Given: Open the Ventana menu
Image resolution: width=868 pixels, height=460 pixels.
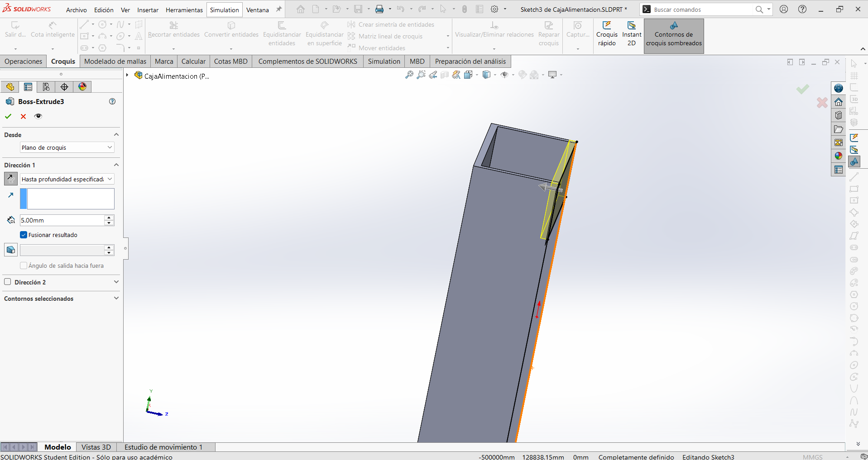Looking at the screenshot, I should pyautogui.click(x=258, y=10).
